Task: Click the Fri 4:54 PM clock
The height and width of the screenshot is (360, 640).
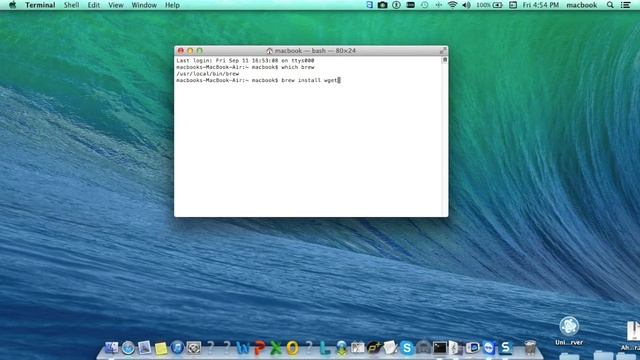Action: pos(541,5)
